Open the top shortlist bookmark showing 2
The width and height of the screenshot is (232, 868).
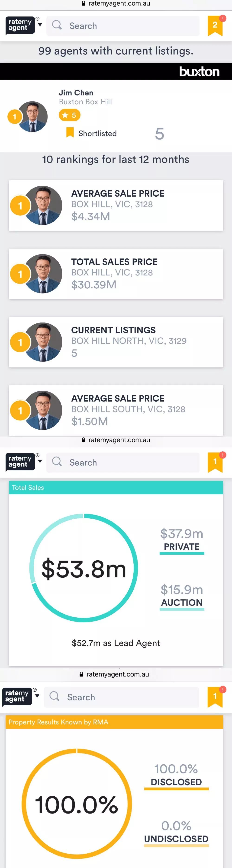(x=215, y=26)
